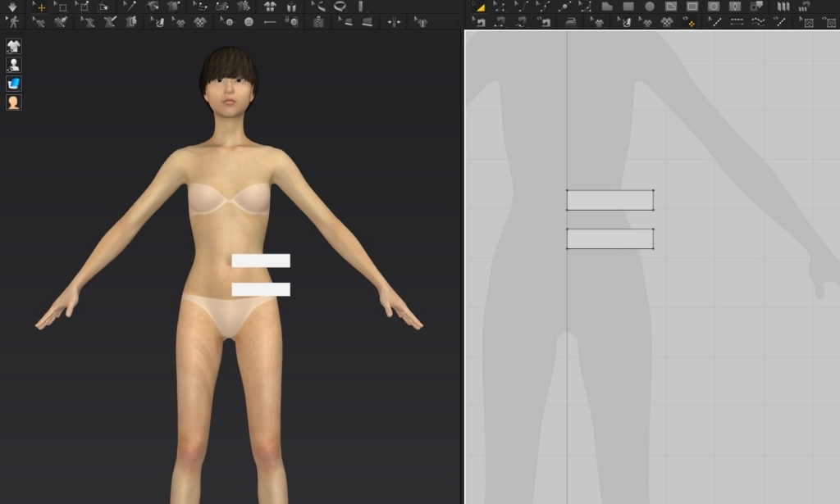Choose the button placement tool

pos(226,22)
